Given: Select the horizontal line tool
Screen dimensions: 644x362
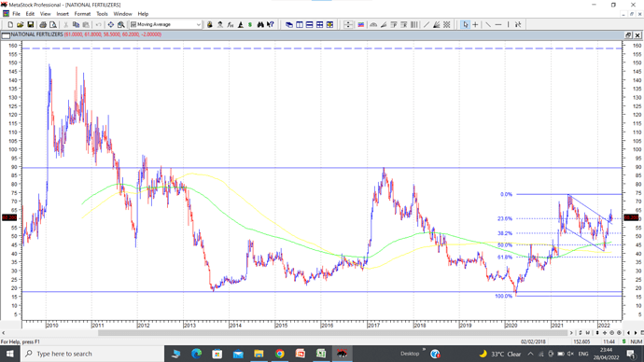Looking at the screenshot, I should tap(498, 24).
